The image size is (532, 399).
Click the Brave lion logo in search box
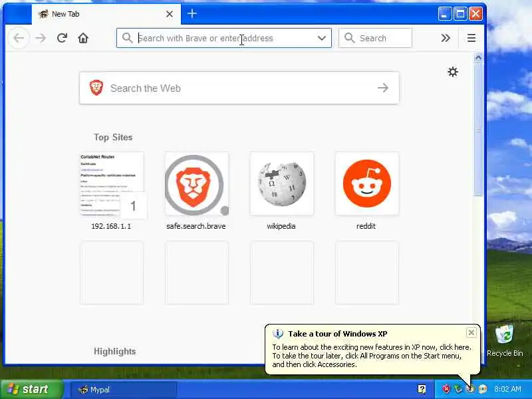96,88
